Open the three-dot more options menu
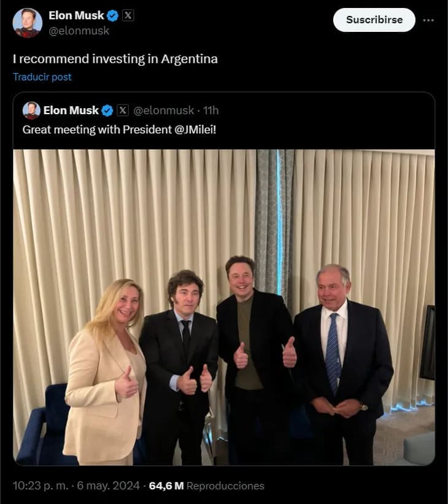This screenshot has width=448, height=504. click(x=428, y=20)
